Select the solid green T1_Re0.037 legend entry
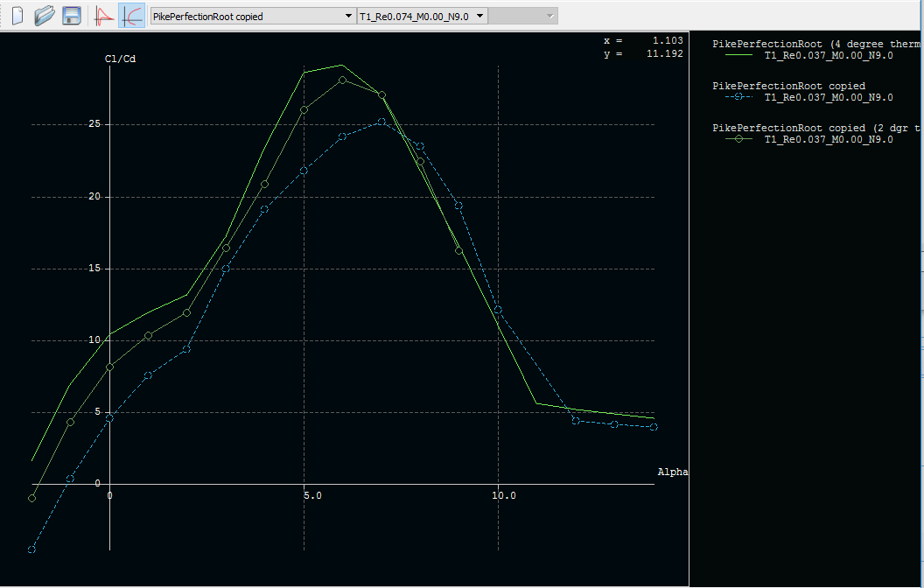924x588 pixels. pos(829,55)
